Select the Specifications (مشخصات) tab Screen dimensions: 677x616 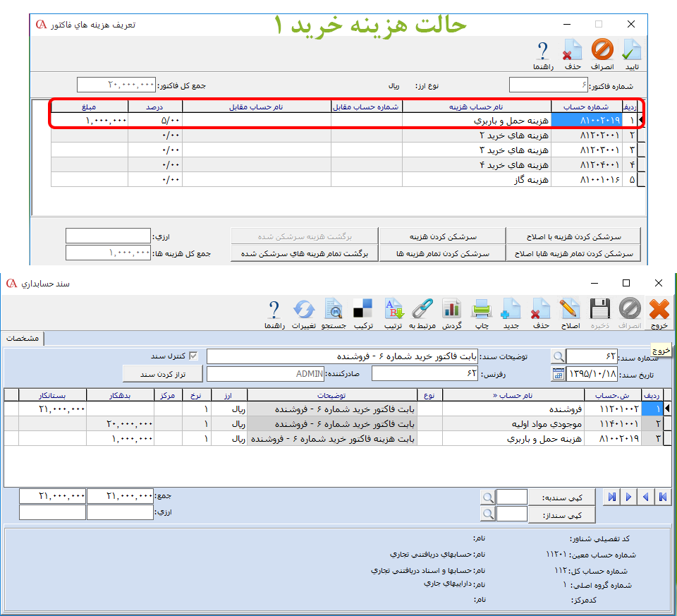[x=23, y=339]
